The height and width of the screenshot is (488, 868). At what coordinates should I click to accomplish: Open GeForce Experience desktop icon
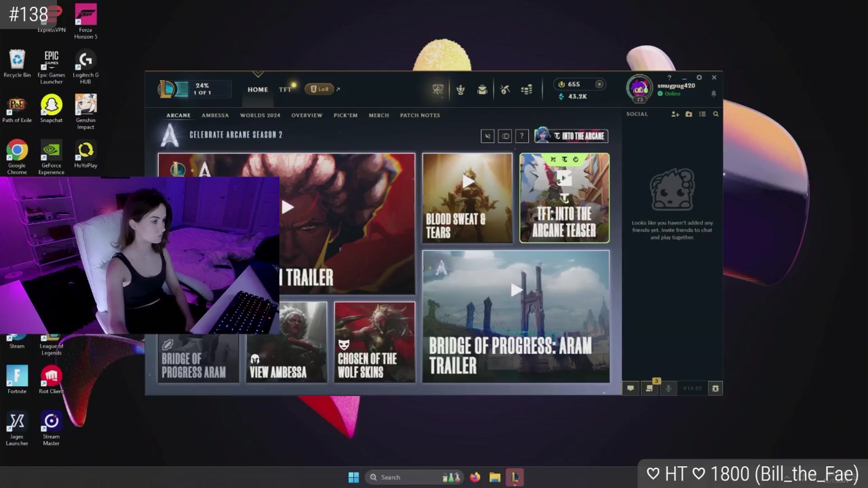coord(51,157)
